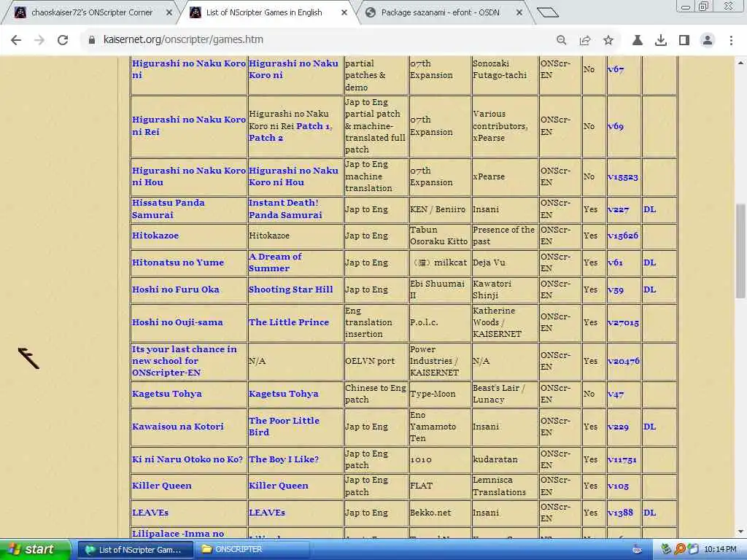
Task: Open A Dream of Summer link
Action: pos(275,262)
